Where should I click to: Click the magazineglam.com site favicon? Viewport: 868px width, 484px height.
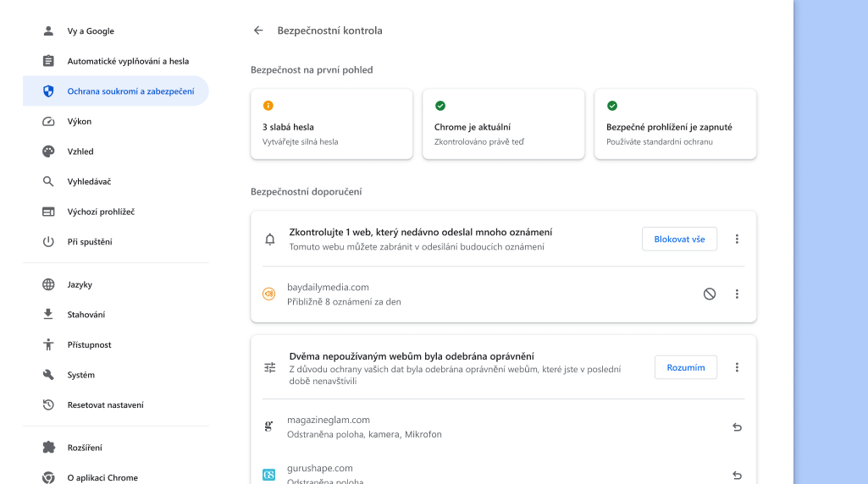[x=268, y=426]
